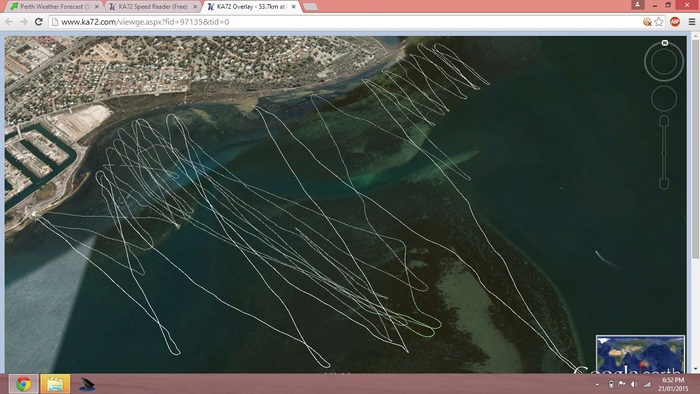This screenshot has height=394, width=700.
Task: Click the Google Earth pan joystick circle
Action: coord(664,98)
